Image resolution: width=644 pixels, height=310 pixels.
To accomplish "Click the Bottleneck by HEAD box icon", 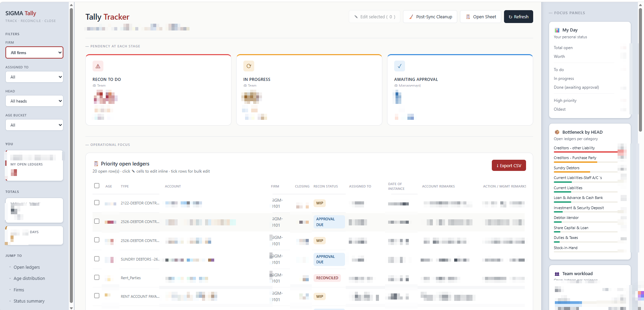I will 557,132.
